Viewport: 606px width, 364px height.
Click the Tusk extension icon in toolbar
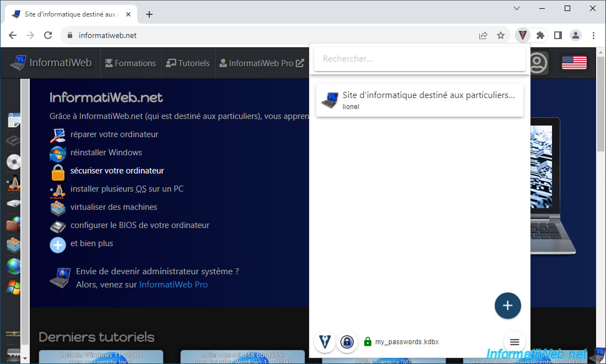coord(522,35)
